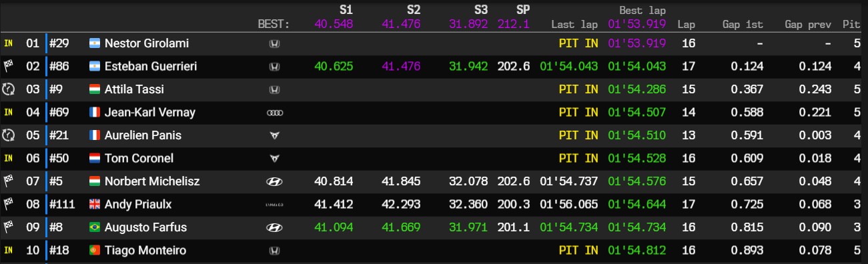Click the IN status icon for Nestor Girolami
This screenshot has height=264, width=868.
[9, 43]
